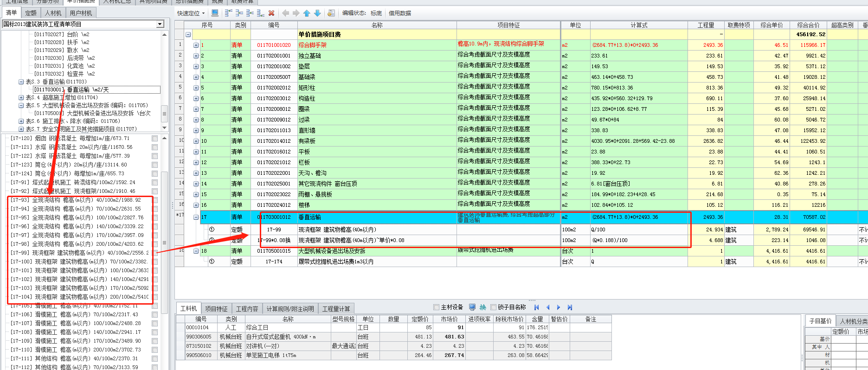
Task: Enable the 锁子目名称 checkbox
Action: pos(493,307)
